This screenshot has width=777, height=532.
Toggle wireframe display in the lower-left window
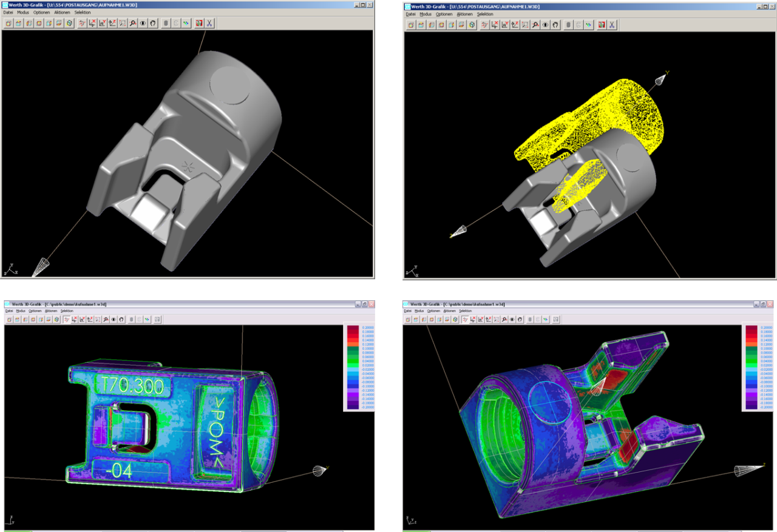click(138, 319)
